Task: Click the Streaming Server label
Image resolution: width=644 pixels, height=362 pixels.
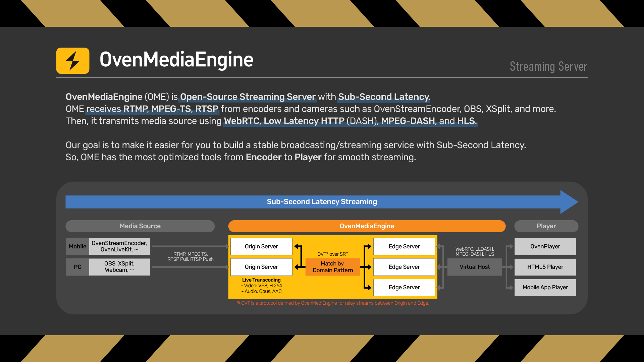Action: (x=548, y=66)
